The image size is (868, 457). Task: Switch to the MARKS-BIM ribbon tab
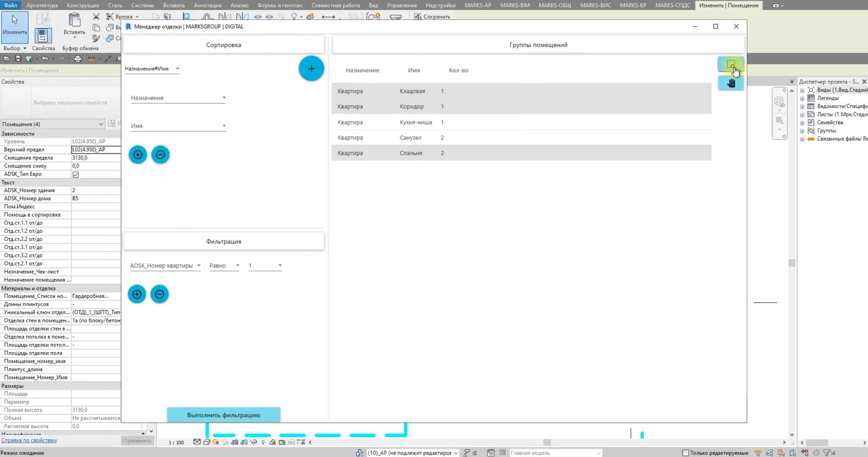(515, 5)
